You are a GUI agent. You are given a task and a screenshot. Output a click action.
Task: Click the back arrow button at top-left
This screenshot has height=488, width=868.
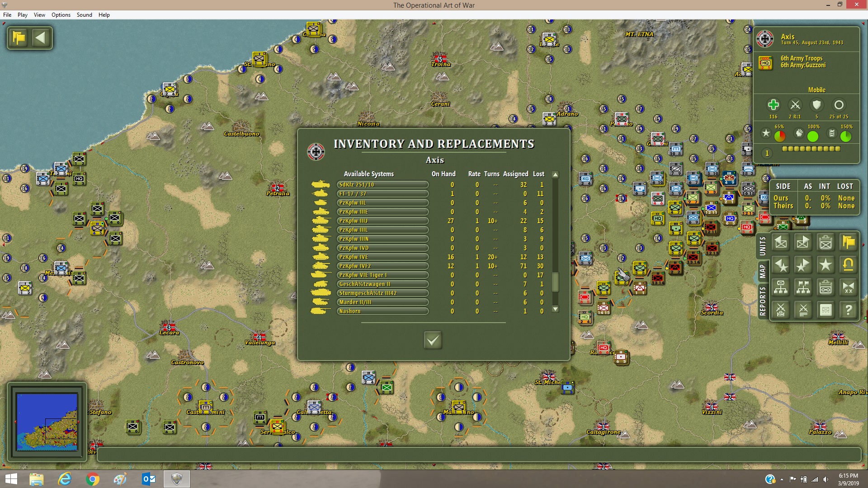[x=41, y=38]
